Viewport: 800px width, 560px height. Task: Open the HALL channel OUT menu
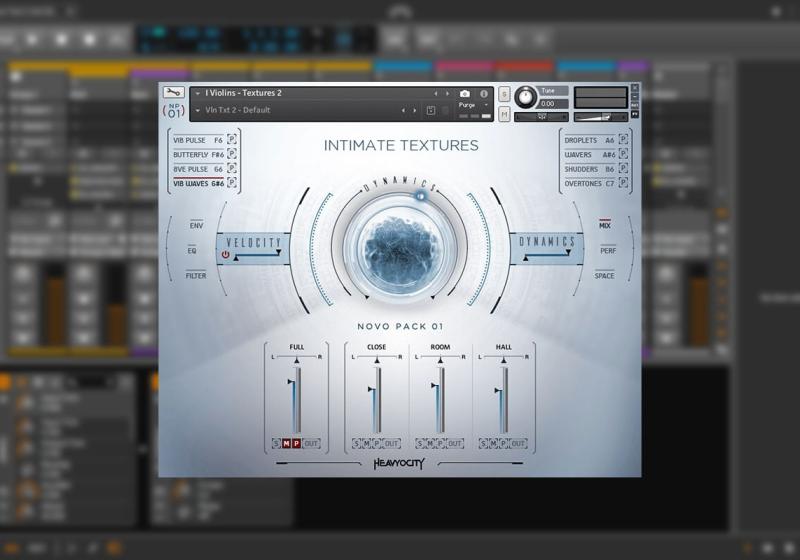[518, 443]
